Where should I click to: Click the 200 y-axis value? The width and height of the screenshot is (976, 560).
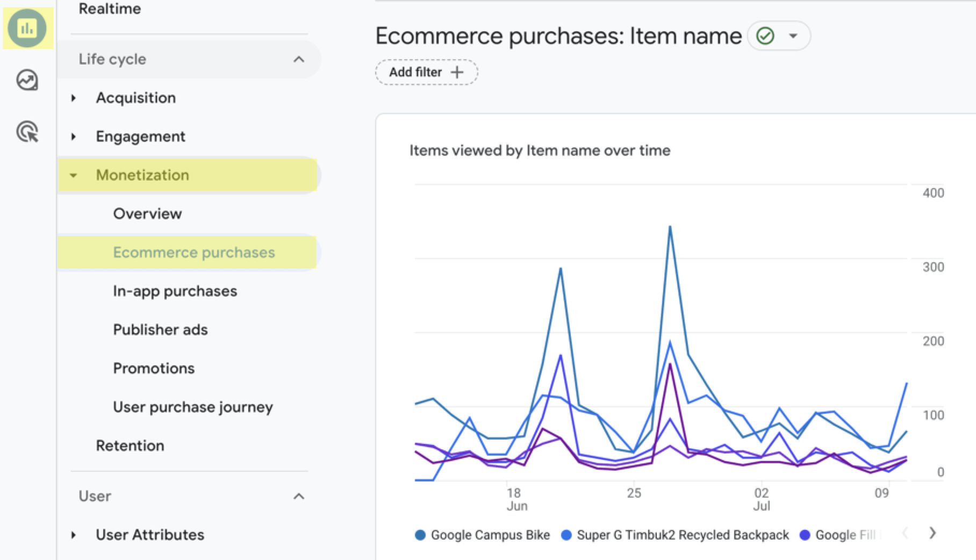[933, 341]
